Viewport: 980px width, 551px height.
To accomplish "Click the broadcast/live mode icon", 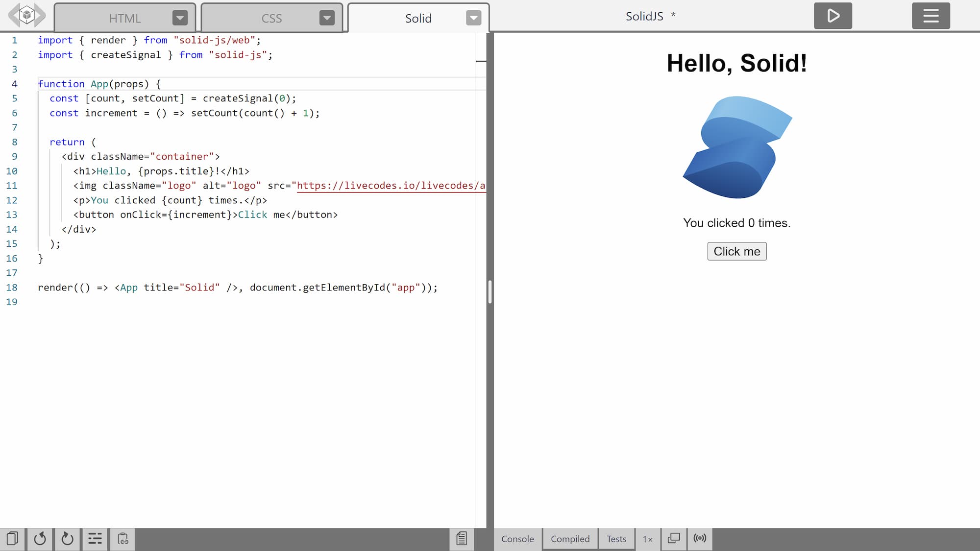I will point(700,538).
